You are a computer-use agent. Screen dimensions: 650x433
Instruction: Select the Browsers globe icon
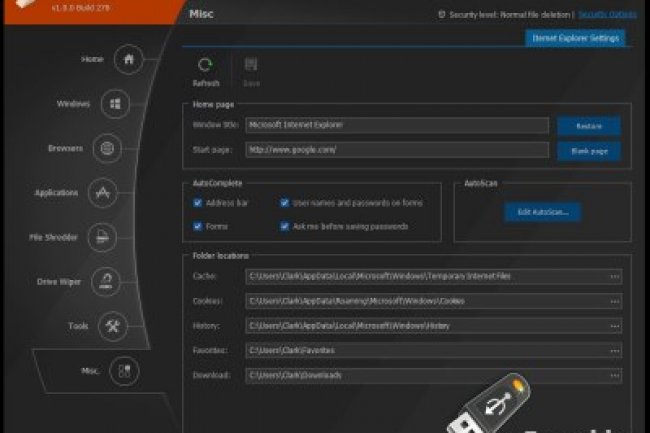pos(107,148)
